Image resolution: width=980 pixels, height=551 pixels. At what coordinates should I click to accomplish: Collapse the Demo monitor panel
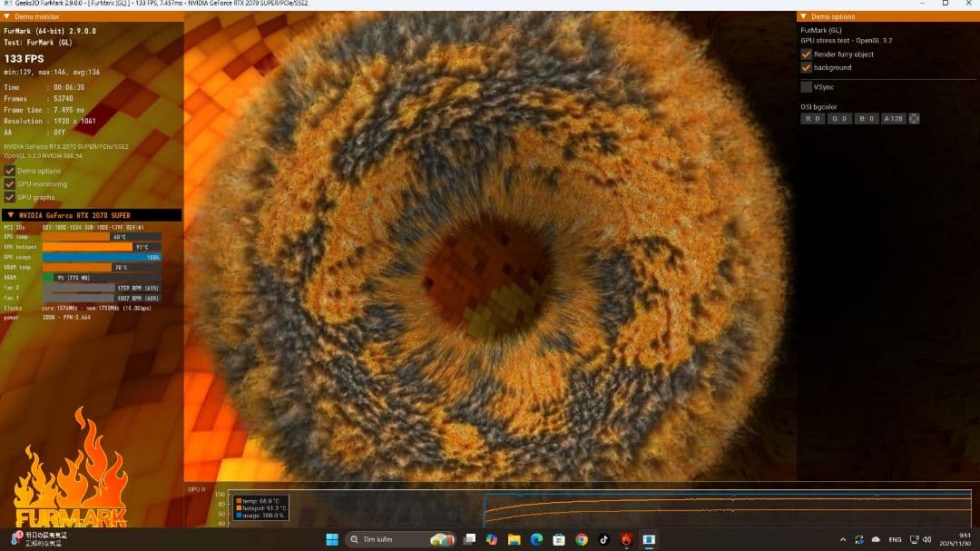click(x=7, y=15)
